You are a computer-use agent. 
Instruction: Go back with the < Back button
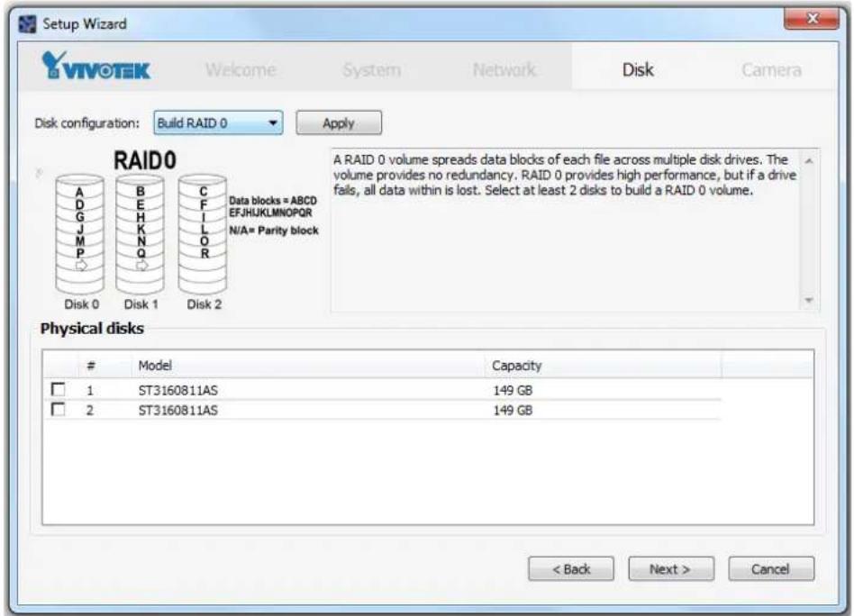pos(571,569)
